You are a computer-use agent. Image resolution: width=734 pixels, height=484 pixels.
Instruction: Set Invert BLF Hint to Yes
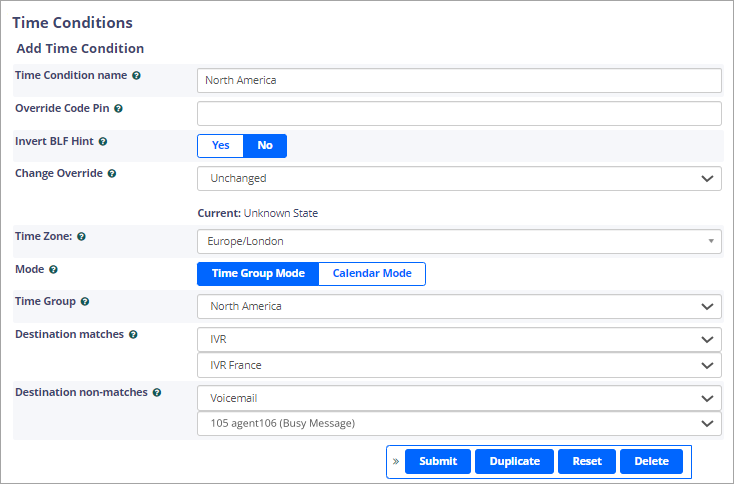pos(220,146)
